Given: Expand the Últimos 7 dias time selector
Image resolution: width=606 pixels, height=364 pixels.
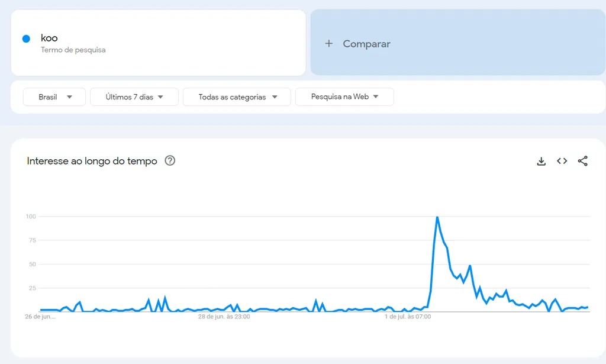Looking at the screenshot, I should pyautogui.click(x=134, y=96).
